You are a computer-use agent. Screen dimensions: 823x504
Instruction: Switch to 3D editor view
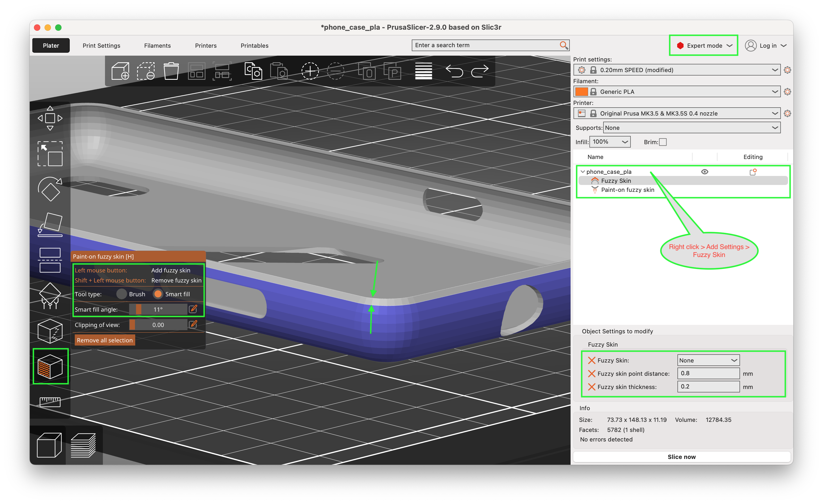(x=49, y=445)
